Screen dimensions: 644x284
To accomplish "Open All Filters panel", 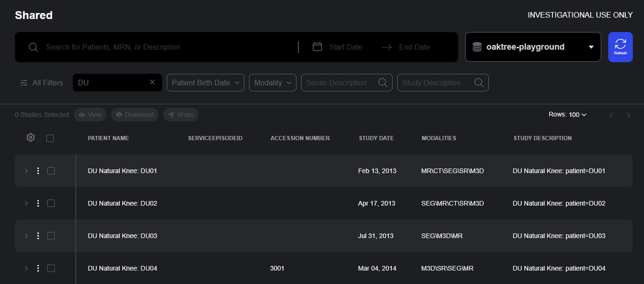I will tap(42, 83).
